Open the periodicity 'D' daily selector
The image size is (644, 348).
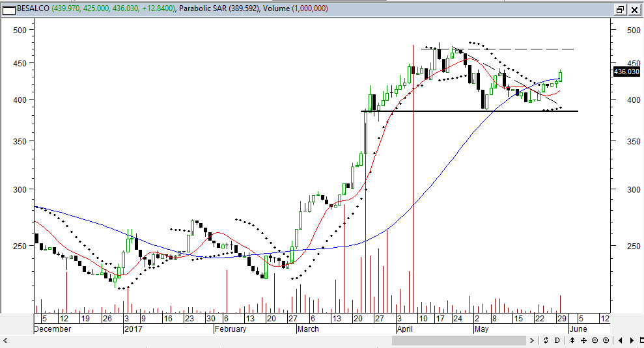click(557, 340)
